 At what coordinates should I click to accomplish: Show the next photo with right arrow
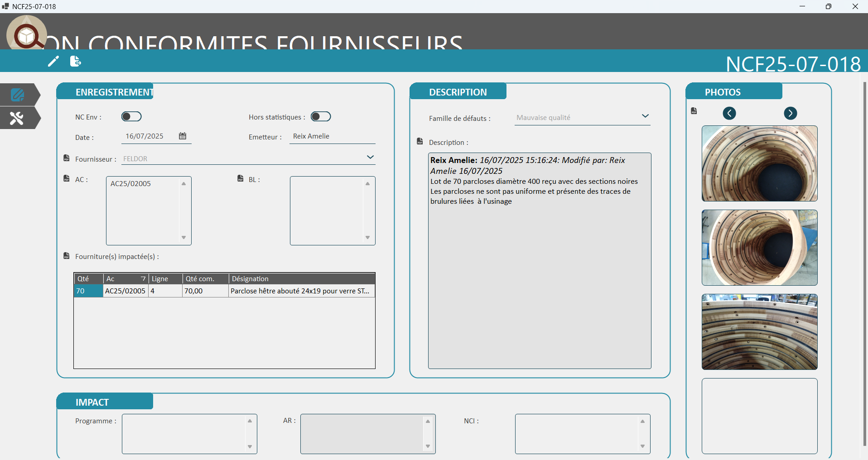(x=791, y=113)
